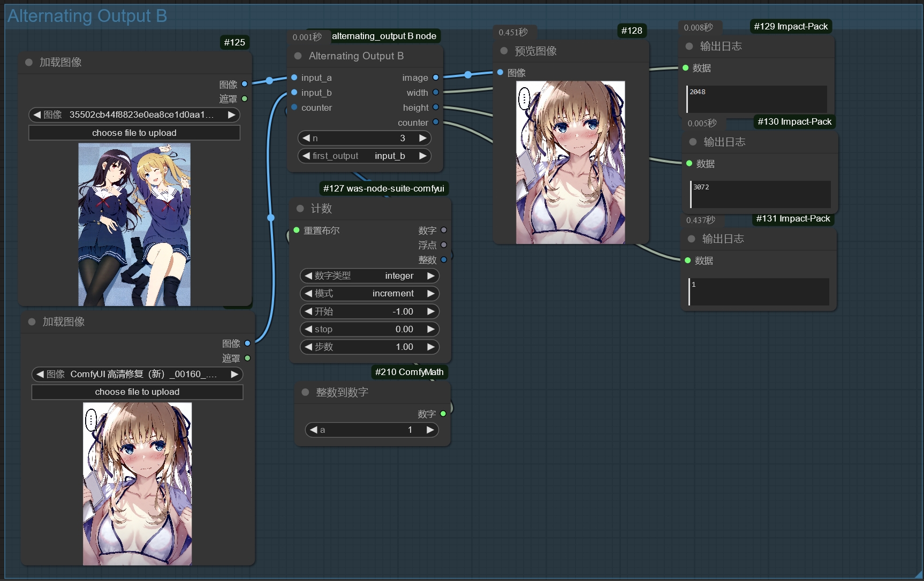Click the #127 was-node-suite-comfyui badge
The image size is (924, 581).
pyautogui.click(x=384, y=188)
